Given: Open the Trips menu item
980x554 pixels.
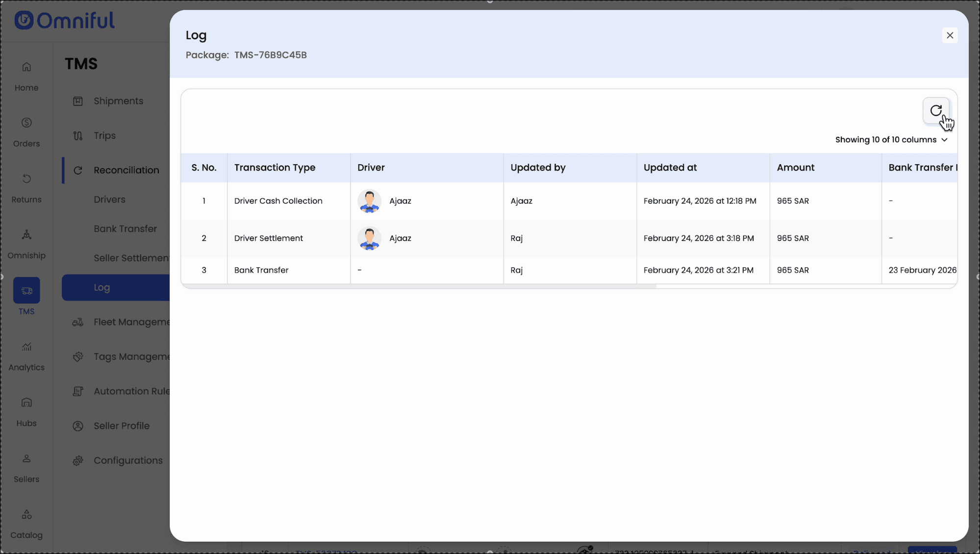Looking at the screenshot, I should click(x=104, y=136).
